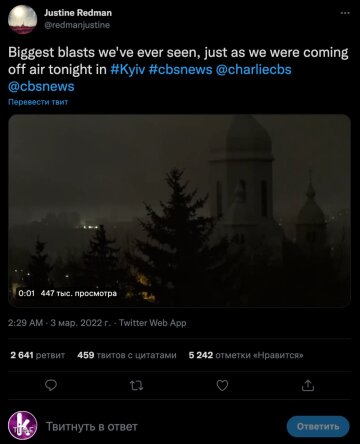The height and width of the screenshot is (444, 360).
Task: Click the share upload icon
Action: point(308,385)
